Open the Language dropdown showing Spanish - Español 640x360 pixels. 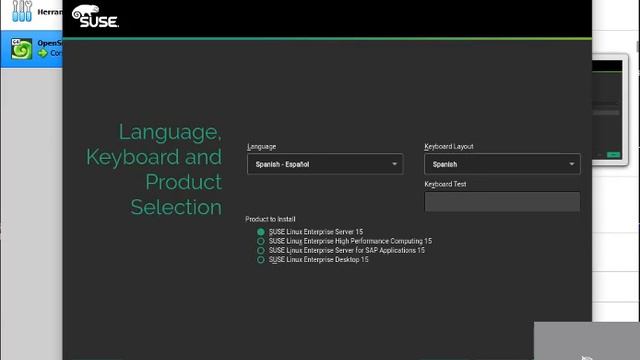(x=325, y=164)
